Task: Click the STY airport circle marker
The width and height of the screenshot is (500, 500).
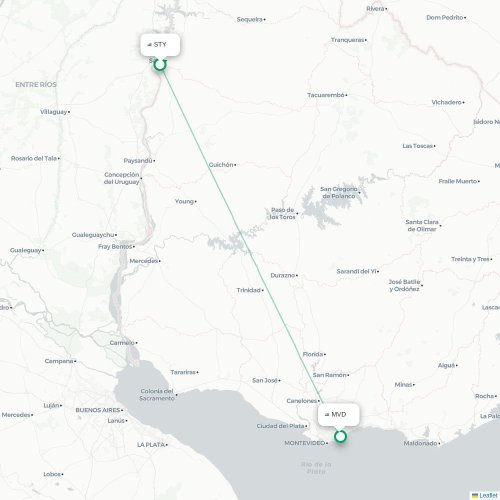Action: 160,65
